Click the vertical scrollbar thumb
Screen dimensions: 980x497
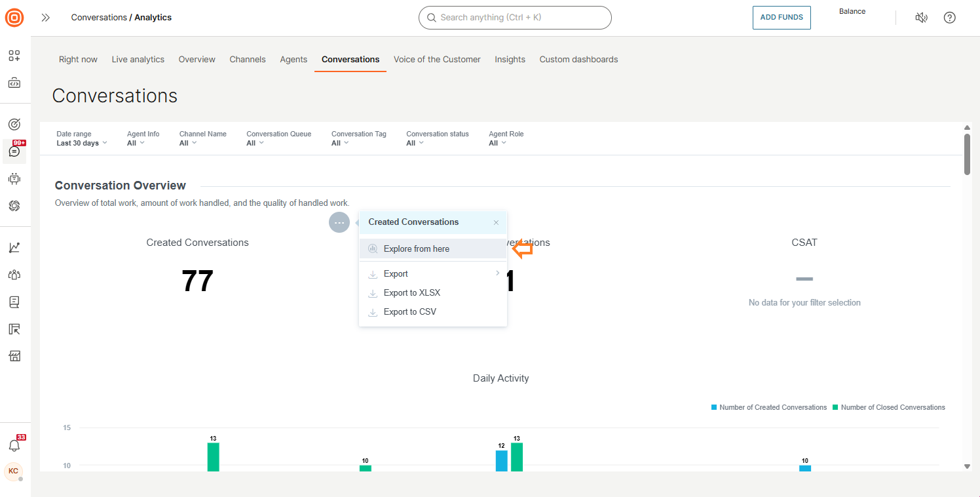click(967, 154)
